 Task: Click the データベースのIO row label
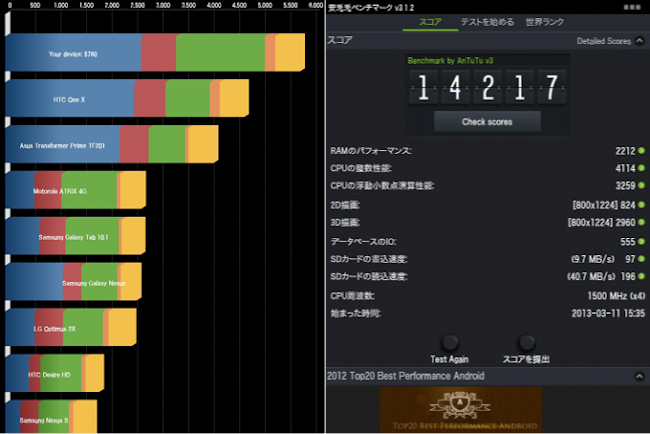(x=363, y=242)
